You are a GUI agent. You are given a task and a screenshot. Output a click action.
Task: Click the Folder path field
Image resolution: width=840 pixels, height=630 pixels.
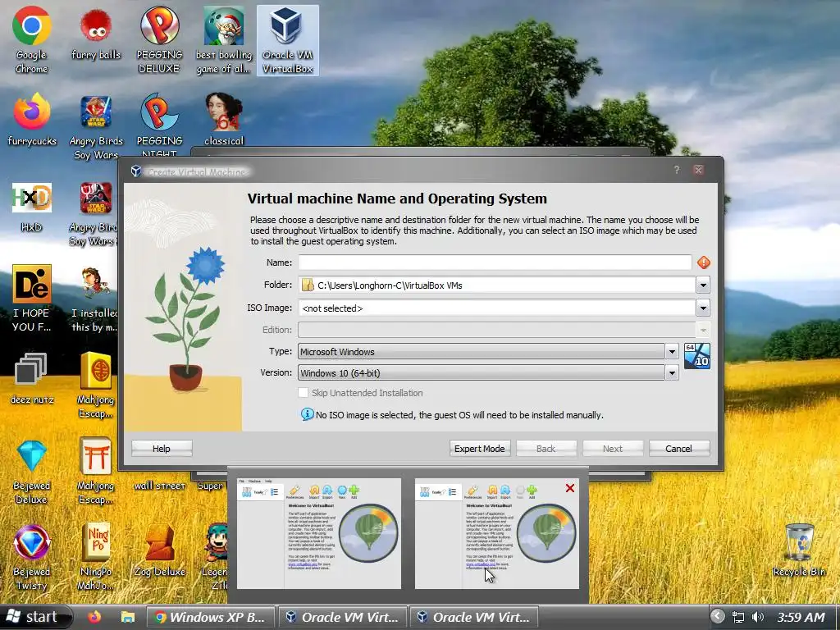497,285
